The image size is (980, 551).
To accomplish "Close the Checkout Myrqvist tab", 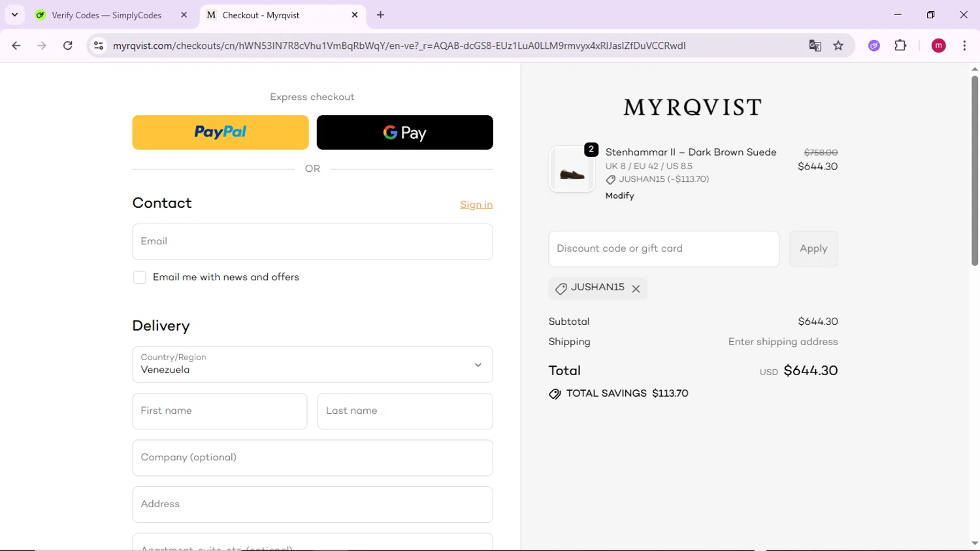I will (355, 15).
